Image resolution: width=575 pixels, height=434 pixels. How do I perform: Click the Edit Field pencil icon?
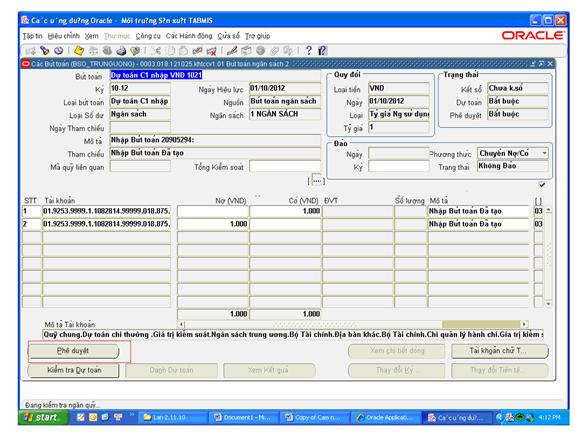232,51
